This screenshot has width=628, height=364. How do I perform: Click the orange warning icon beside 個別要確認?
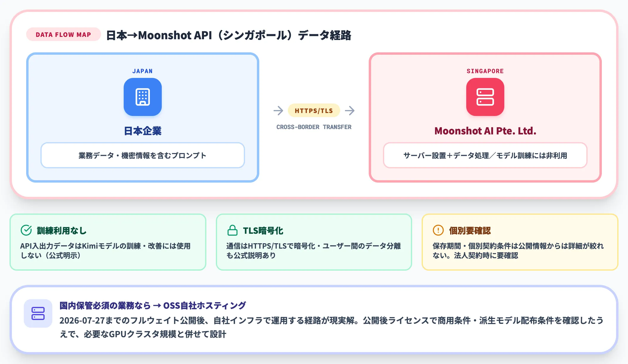coord(438,230)
